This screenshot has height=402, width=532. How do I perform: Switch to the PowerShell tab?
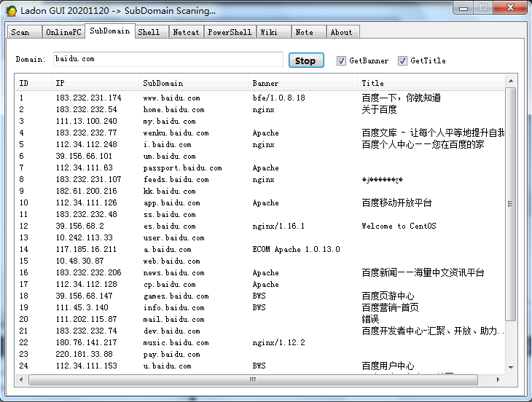[x=230, y=32]
